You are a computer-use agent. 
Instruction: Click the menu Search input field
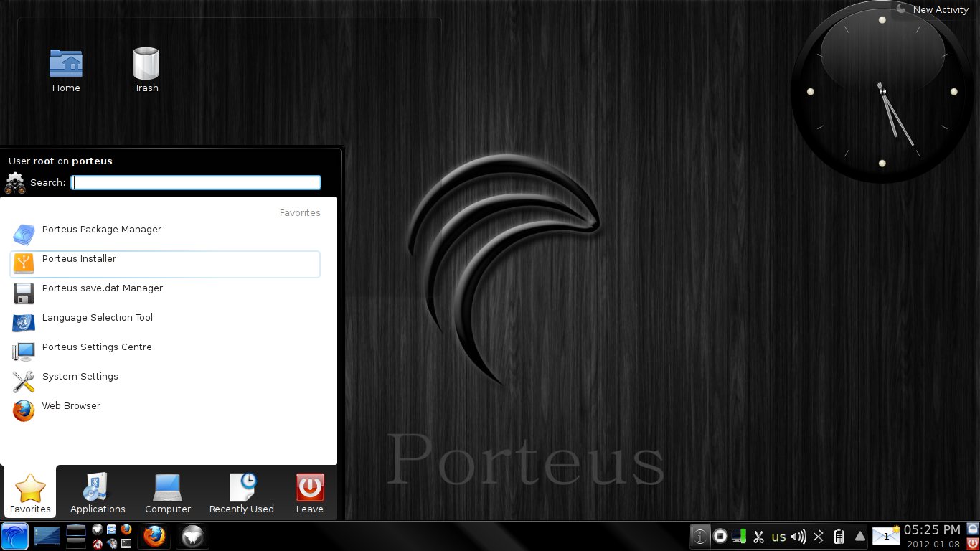tap(196, 183)
